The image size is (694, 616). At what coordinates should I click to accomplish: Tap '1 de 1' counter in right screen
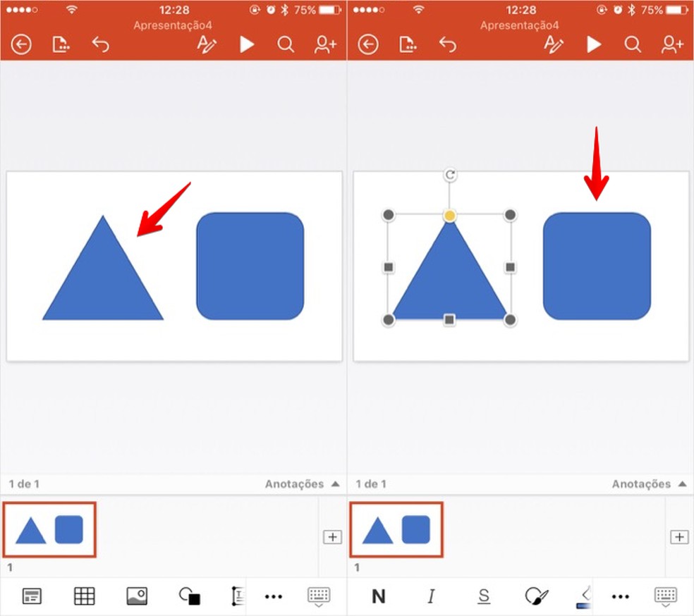[x=372, y=483]
